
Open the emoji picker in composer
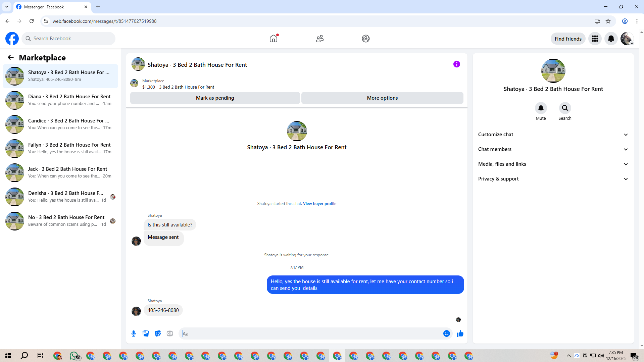[447, 333]
